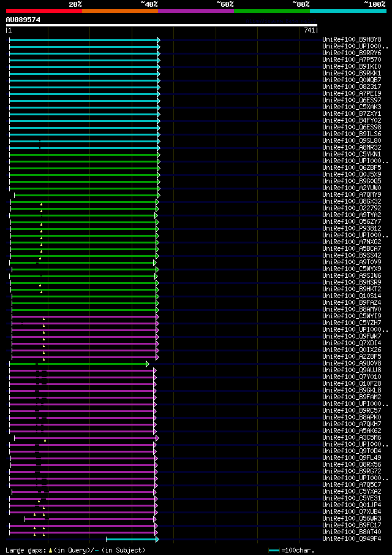Select the UniRef100_Q6ZBF5 entry
This screenshot has width=392, height=555.
[352, 167]
